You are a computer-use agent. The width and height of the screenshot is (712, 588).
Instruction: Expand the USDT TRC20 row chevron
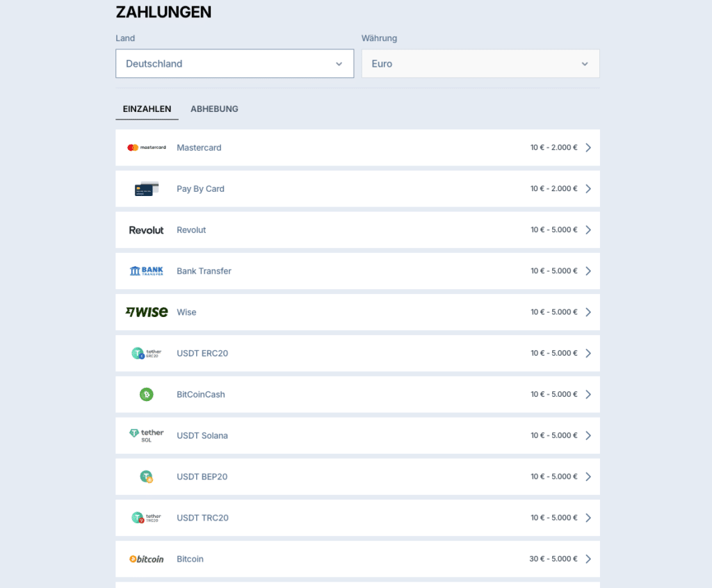(588, 518)
